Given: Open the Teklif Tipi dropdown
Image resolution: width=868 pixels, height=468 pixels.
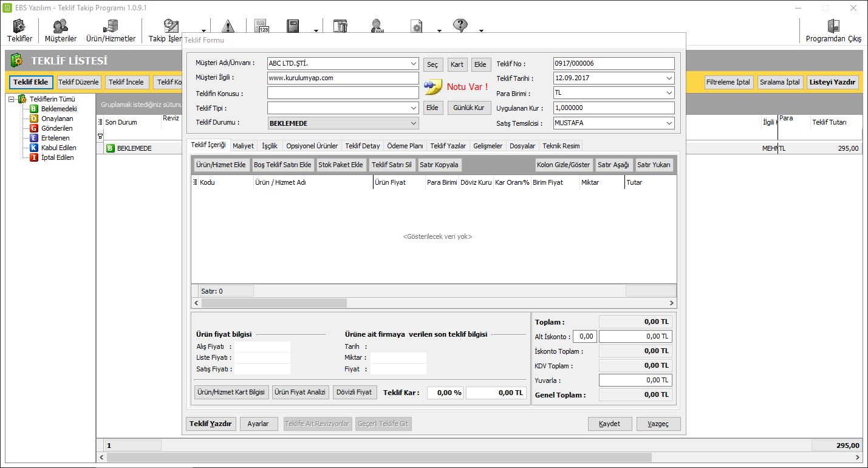Looking at the screenshot, I should point(414,108).
